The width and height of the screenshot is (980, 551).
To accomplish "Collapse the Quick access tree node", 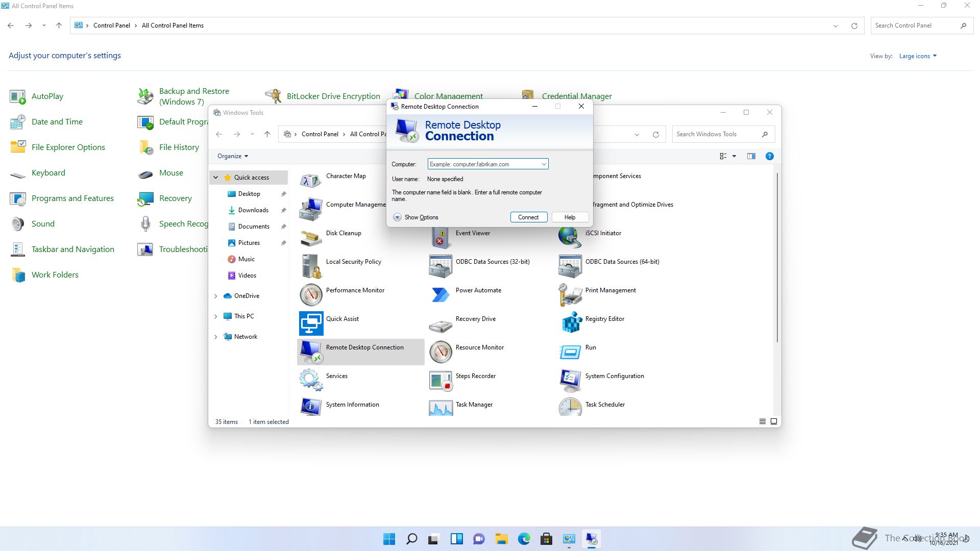I will [216, 178].
